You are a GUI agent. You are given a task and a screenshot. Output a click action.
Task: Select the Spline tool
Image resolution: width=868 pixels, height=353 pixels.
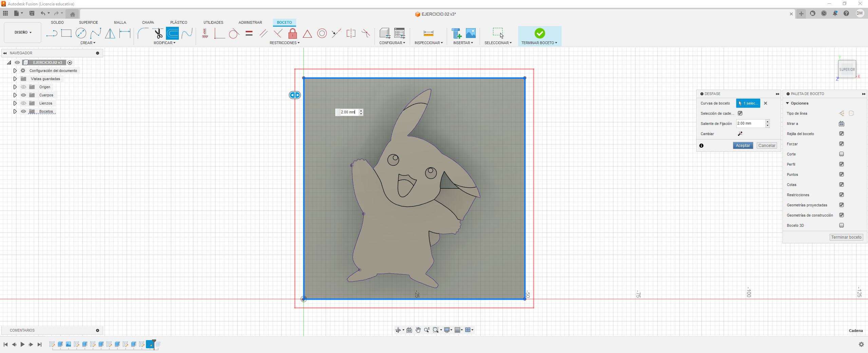pos(96,33)
